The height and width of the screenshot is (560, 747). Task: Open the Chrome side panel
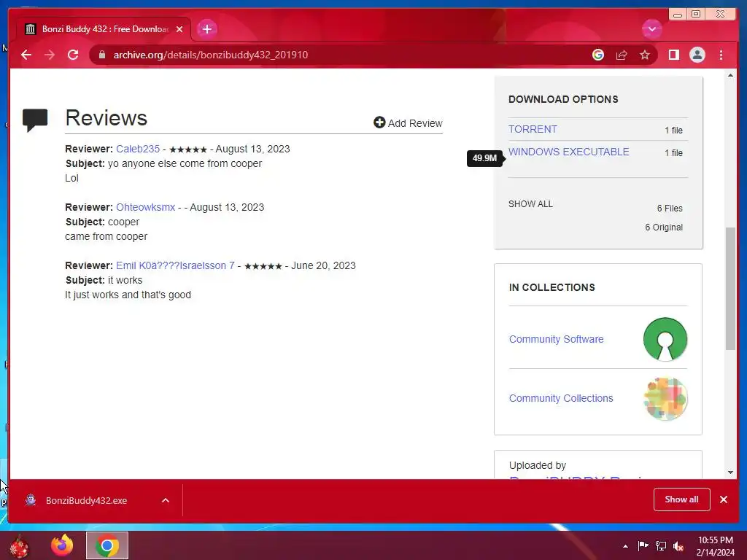click(x=673, y=55)
